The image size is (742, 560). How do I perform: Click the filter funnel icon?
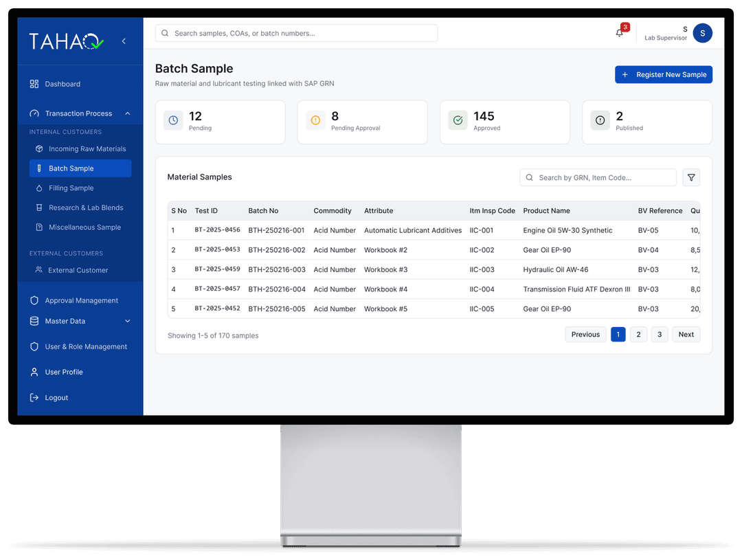point(691,177)
